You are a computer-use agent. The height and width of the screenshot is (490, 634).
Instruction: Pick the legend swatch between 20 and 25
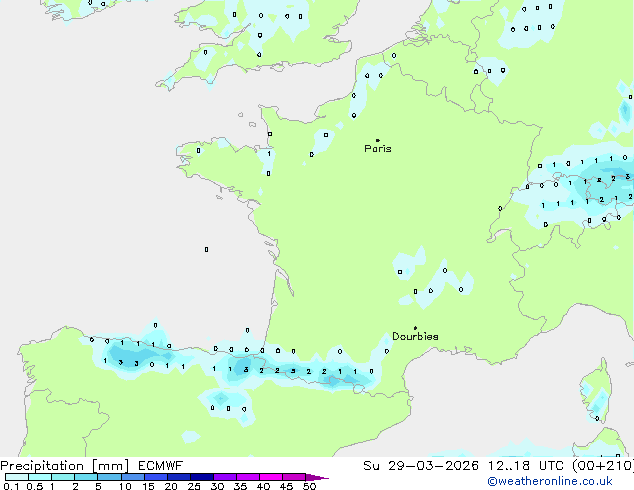point(179,477)
